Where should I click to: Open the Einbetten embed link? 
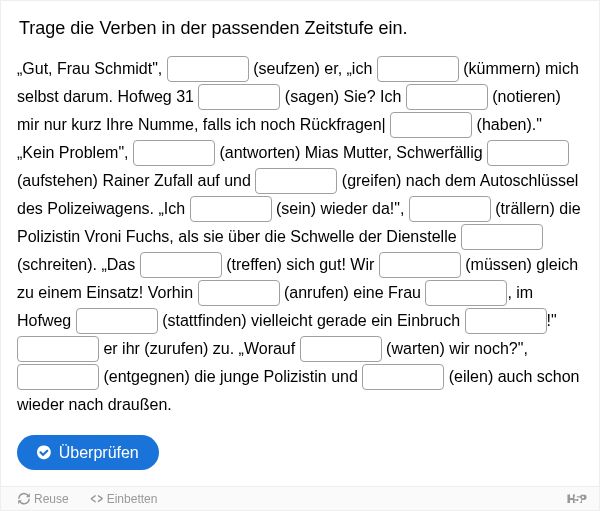point(124,499)
